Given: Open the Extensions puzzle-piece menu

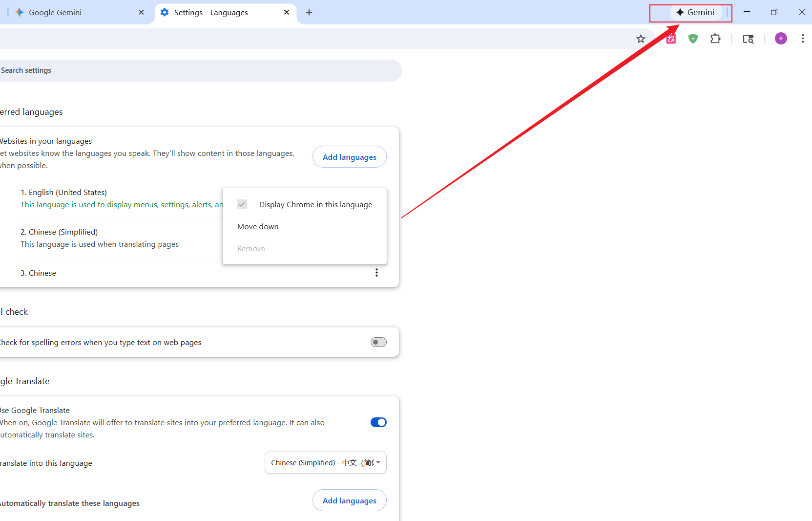Looking at the screenshot, I should [715, 39].
